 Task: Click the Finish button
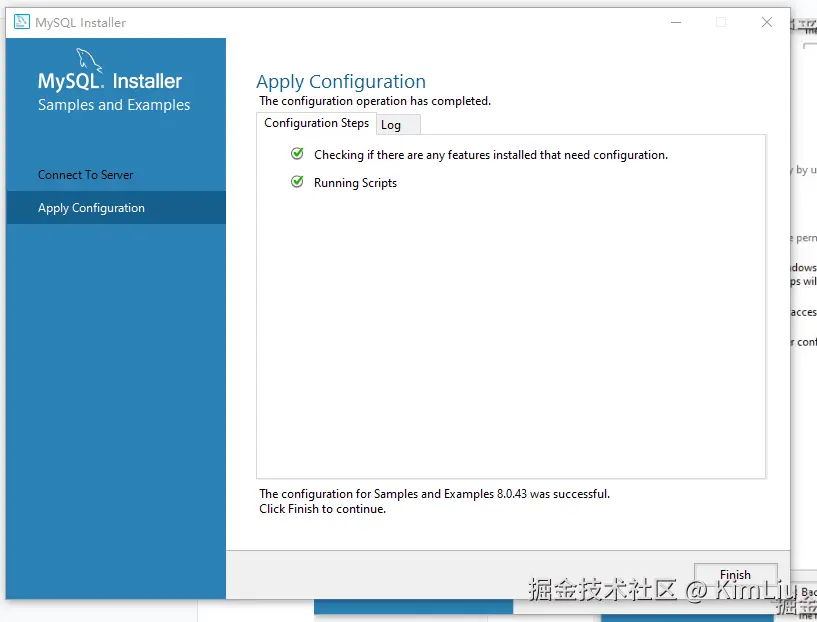(735, 575)
